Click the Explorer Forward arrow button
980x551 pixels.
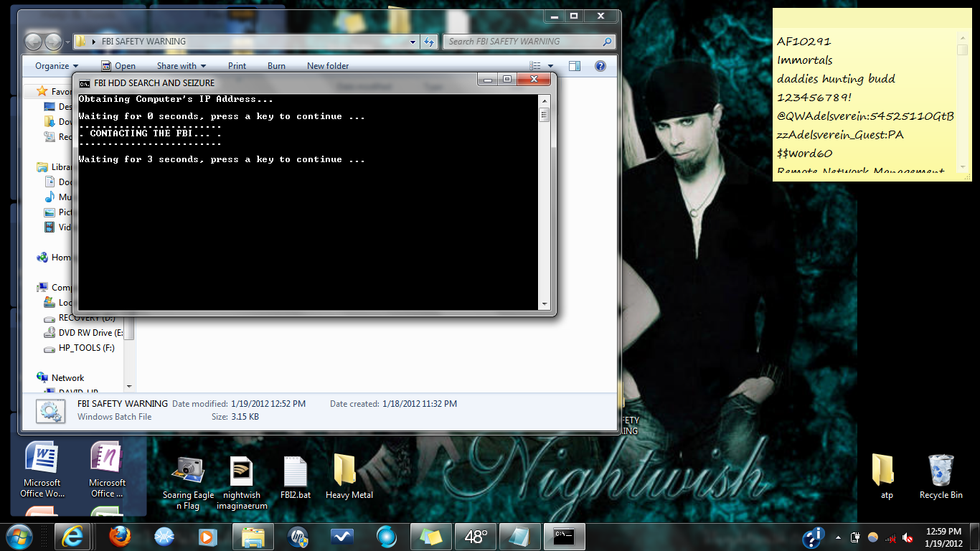54,42
